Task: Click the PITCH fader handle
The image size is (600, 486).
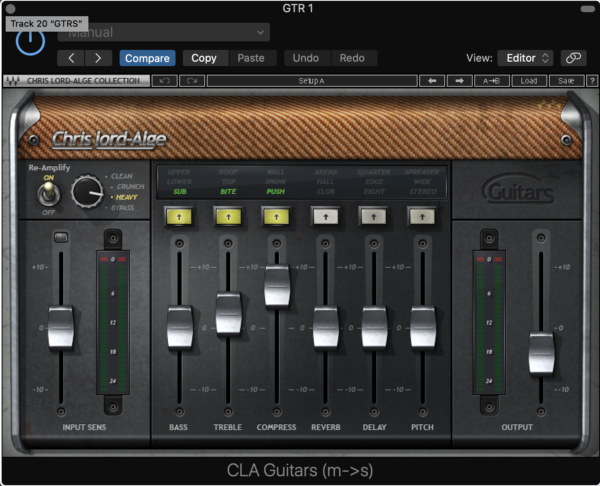Action: [423, 328]
